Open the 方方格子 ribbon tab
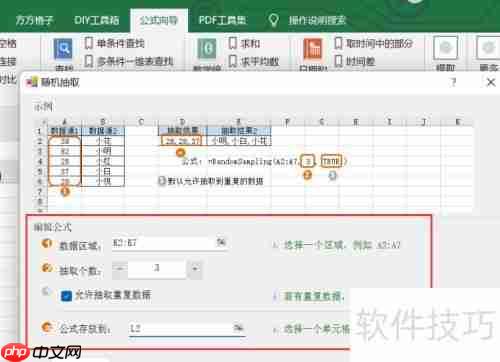 (x=34, y=20)
